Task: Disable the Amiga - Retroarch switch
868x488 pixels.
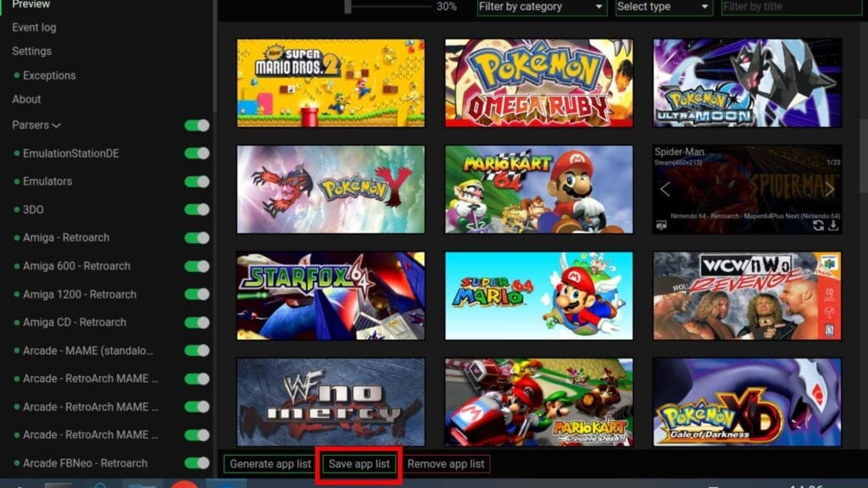Action: coord(197,238)
